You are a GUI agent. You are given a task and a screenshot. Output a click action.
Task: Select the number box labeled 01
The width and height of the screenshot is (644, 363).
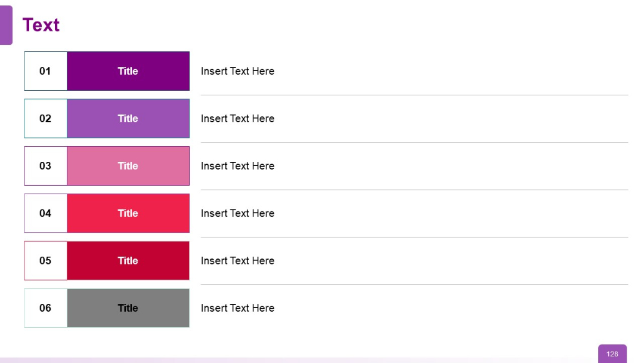tap(45, 71)
